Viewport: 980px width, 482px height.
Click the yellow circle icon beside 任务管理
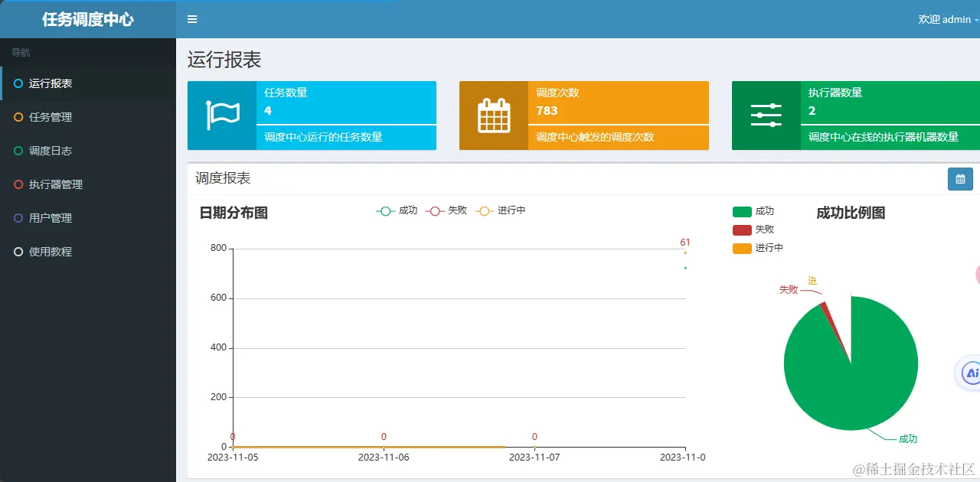click(18, 117)
